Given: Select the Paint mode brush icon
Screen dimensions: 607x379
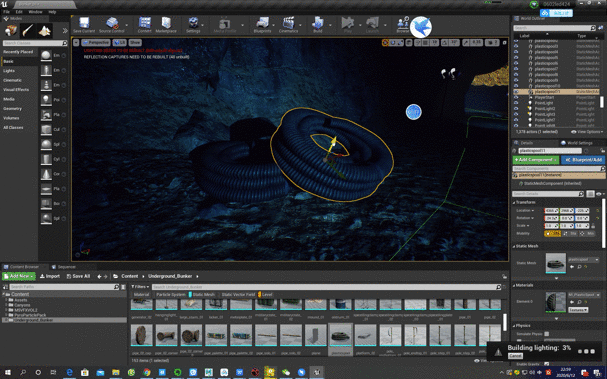Looking at the screenshot, I should point(27,30).
